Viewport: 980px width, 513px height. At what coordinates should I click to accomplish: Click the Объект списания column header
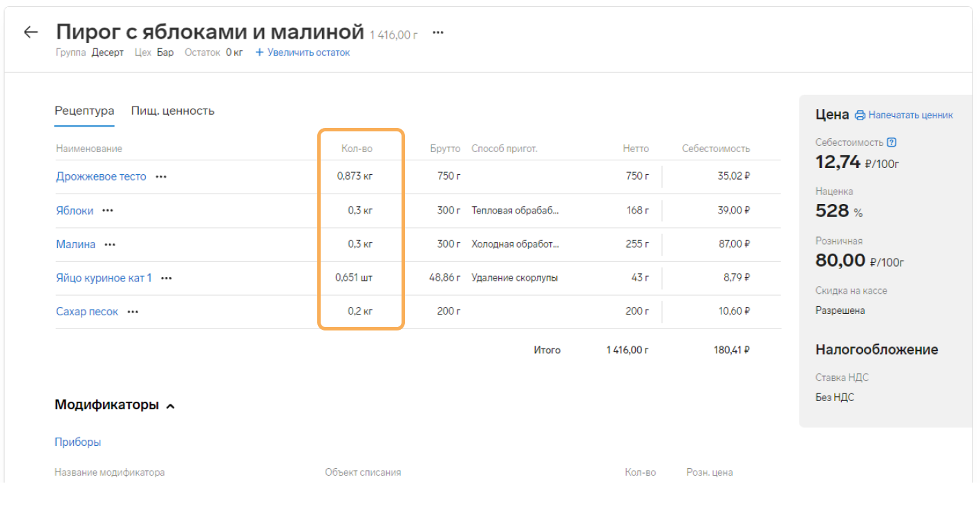363,473
